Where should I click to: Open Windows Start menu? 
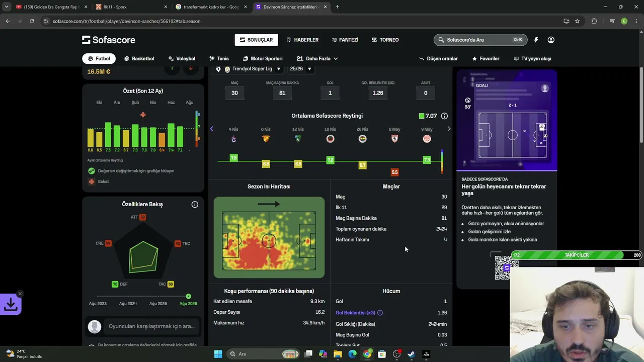(218, 354)
